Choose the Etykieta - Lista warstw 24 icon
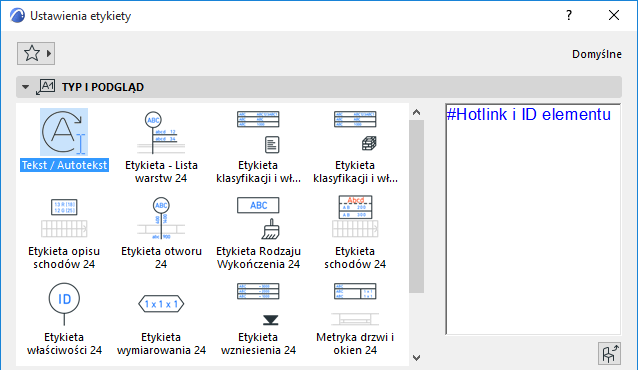 click(161, 132)
